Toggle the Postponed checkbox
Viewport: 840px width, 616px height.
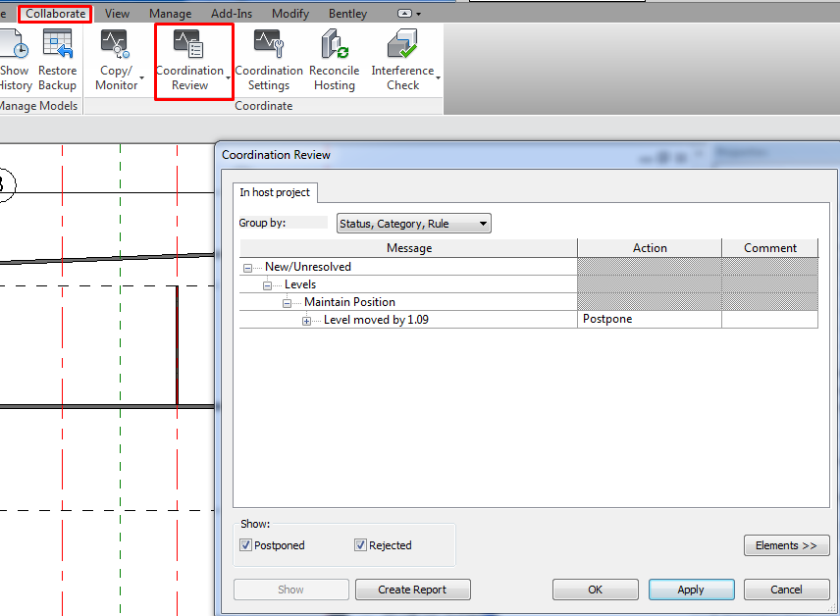tap(246, 545)
